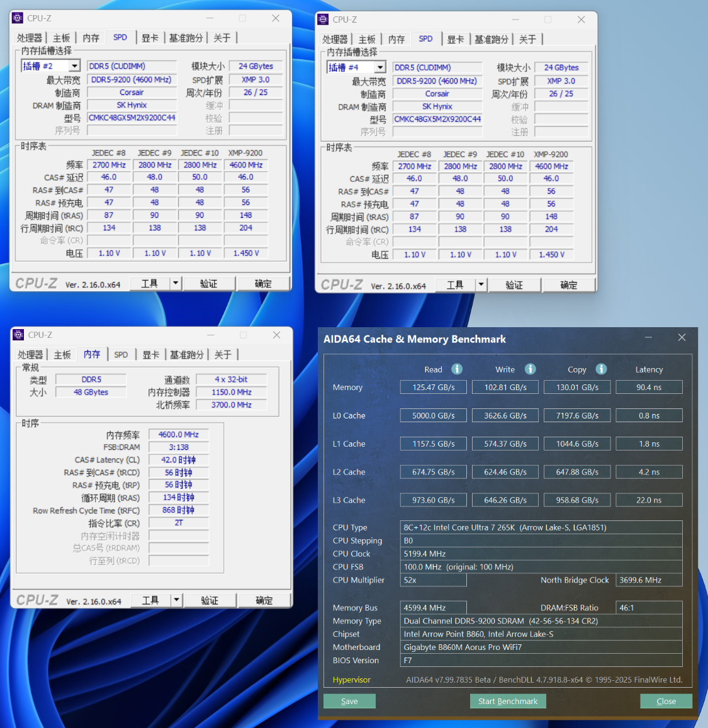The width and height of the screenshot is (708, 728).
Task: Click Save button in AIDA64
Action: click(x=349, y=701)
